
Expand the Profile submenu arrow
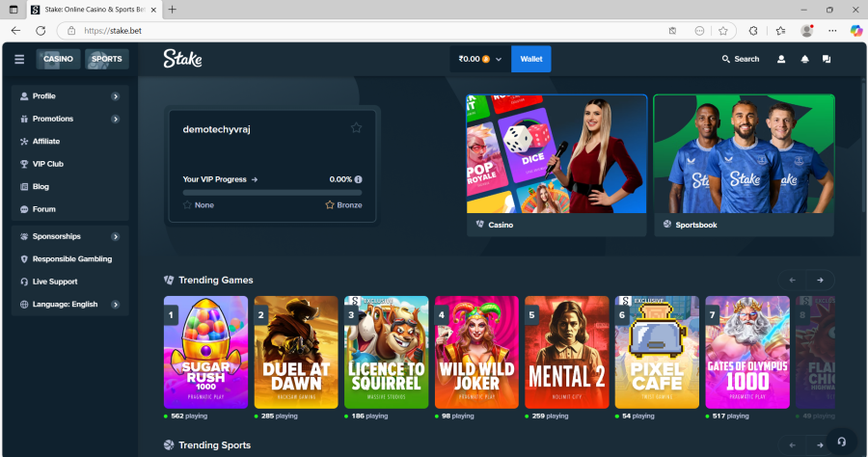click(x=115, y=96)
